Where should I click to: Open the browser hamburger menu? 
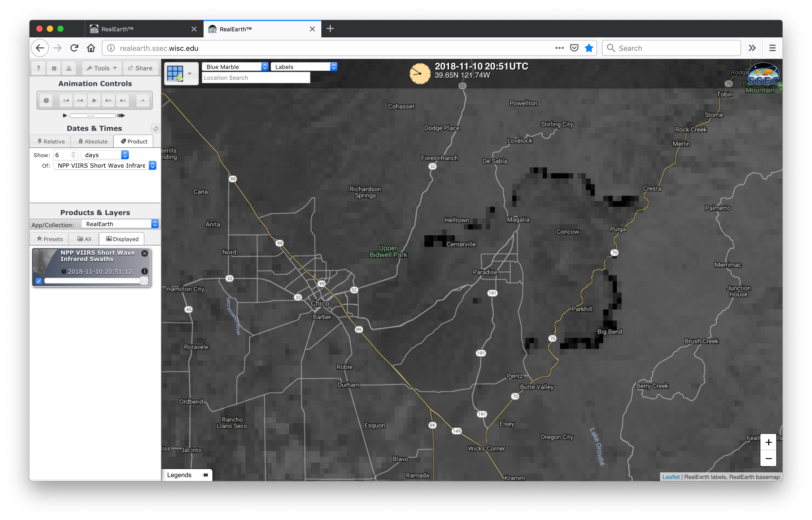pos(772,48)
